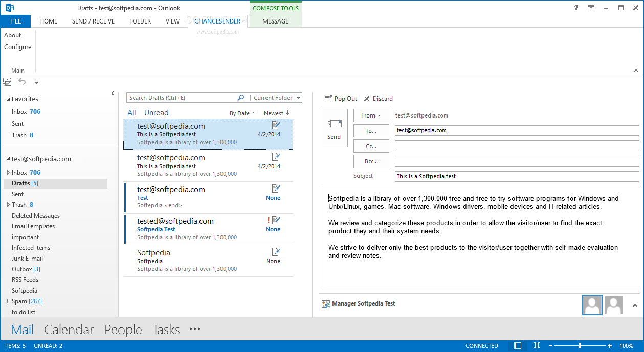The width and height of the screenshot is (644, 352).
Task: Click Ribbon Display Options icon
Action: click(591, 8)
